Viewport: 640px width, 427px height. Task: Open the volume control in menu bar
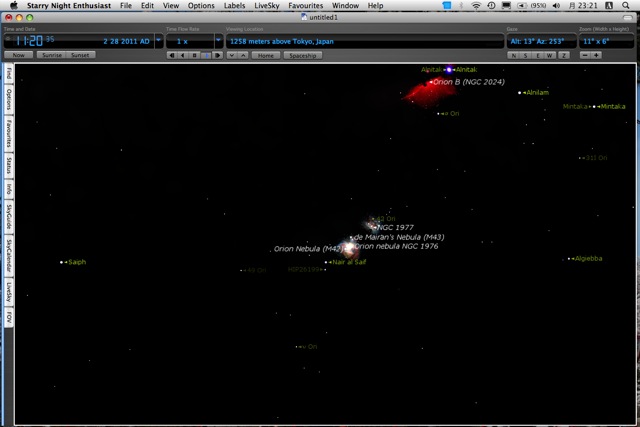click(x=556, y=5)
